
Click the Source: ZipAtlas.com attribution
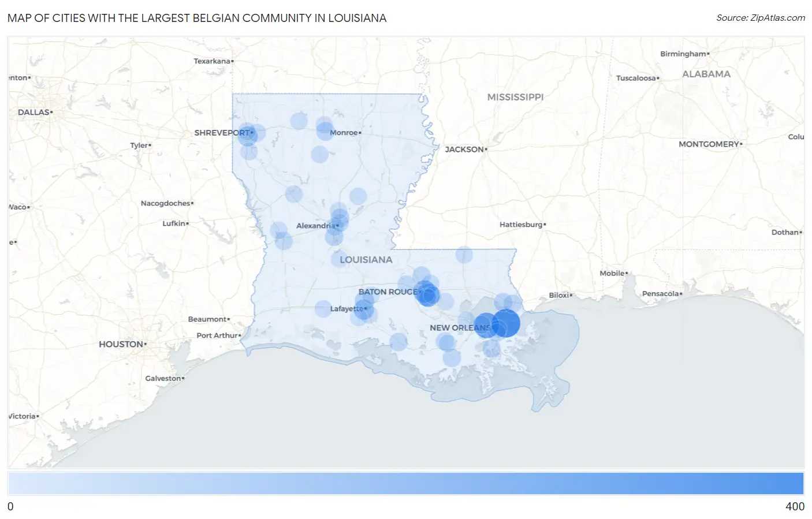[x=761, y=18]
